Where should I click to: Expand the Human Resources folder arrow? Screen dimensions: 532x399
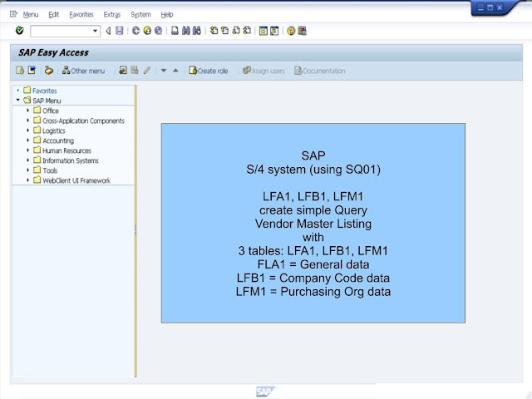point(27,150)
